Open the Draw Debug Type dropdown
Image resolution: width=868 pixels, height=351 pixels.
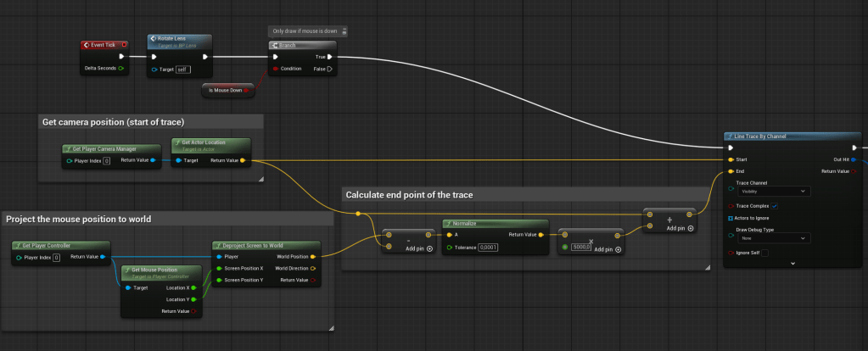coord(772,238)
